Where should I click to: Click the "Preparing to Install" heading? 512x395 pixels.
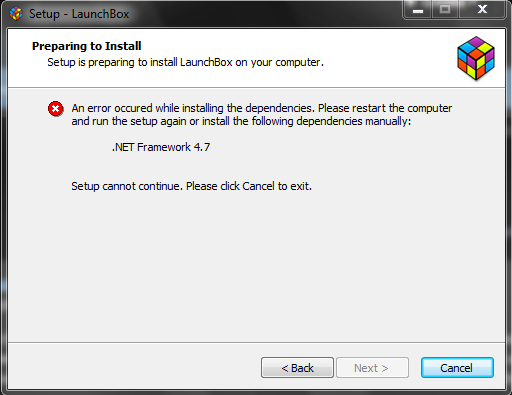pyautogui.click(x=87, y=46)
